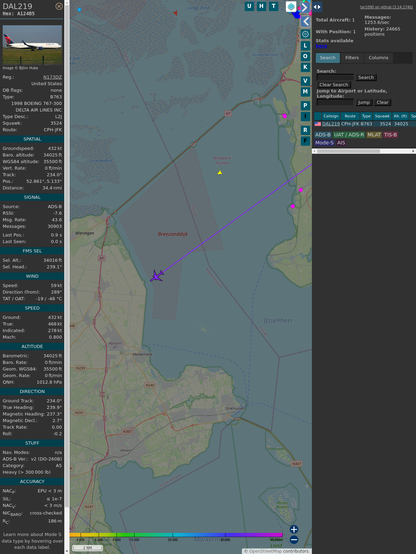
Task: Click the L labels toggle button
Action: (305, 46)
